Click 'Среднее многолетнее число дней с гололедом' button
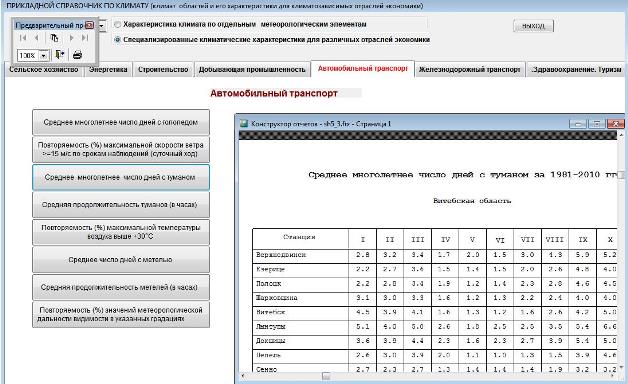The width and height of the screenshot is (628, 384). click(121, 122)
